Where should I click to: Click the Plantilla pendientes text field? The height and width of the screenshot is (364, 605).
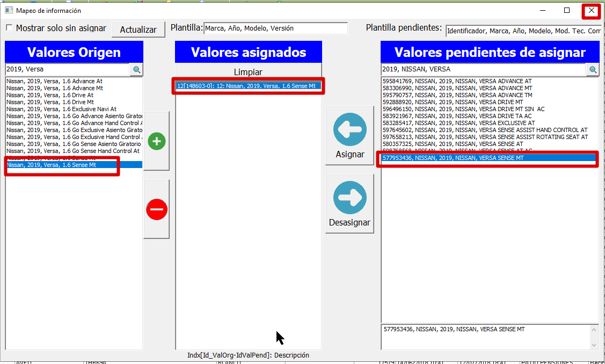pyautogui.click(x=523, y=31)
